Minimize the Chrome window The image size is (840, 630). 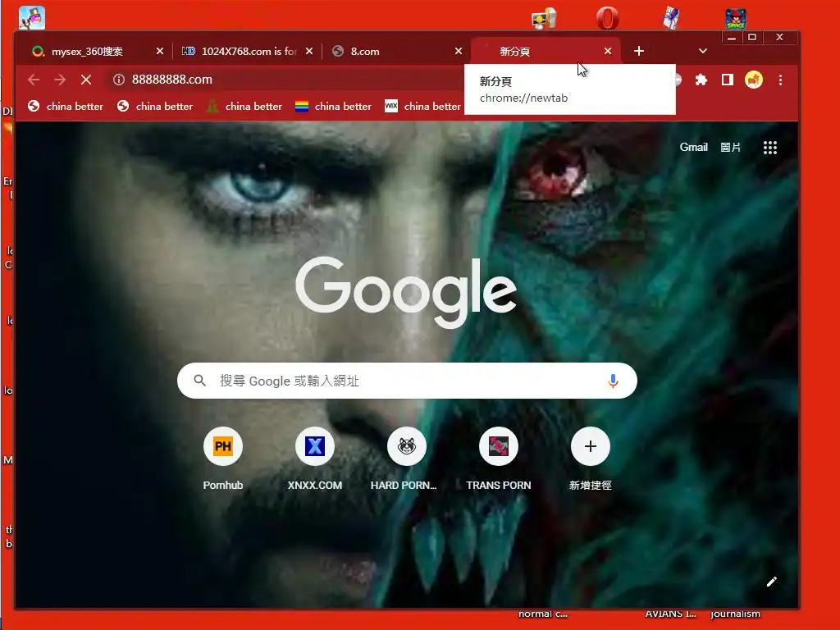(732, 38)
